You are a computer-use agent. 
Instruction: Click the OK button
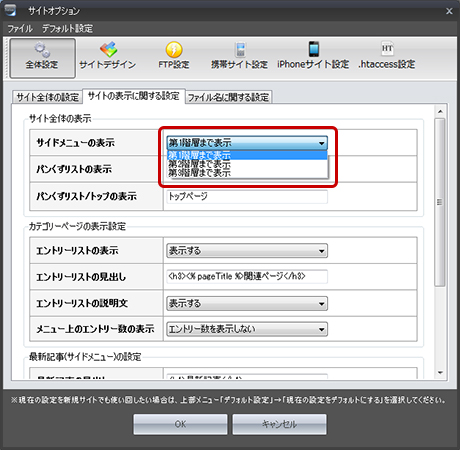[180, 424]
